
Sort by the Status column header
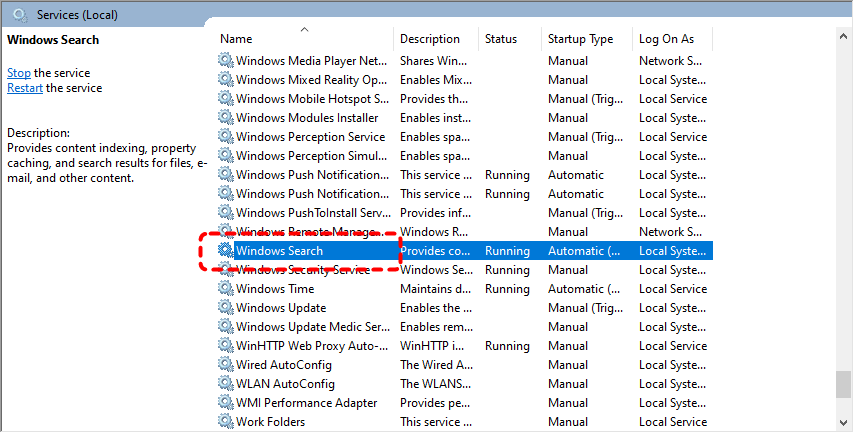pos(501,39)
